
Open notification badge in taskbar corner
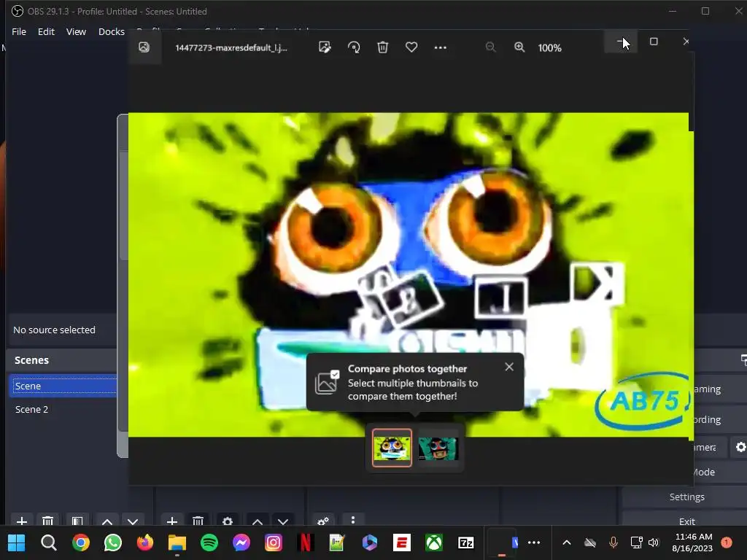(727, 542)
